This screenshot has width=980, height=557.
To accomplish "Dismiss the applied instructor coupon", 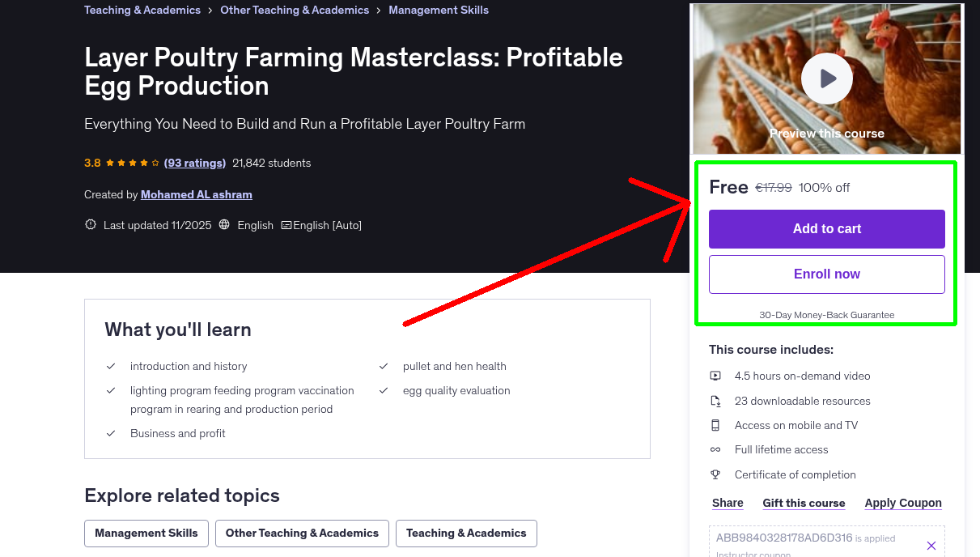I will click(x=931, y=545).
